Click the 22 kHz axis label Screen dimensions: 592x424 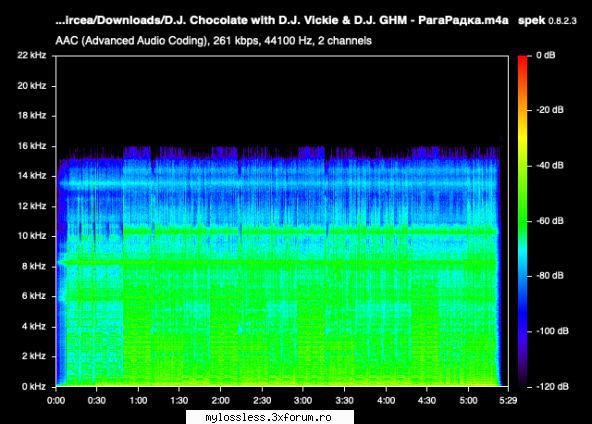click(x=32, y=55)
